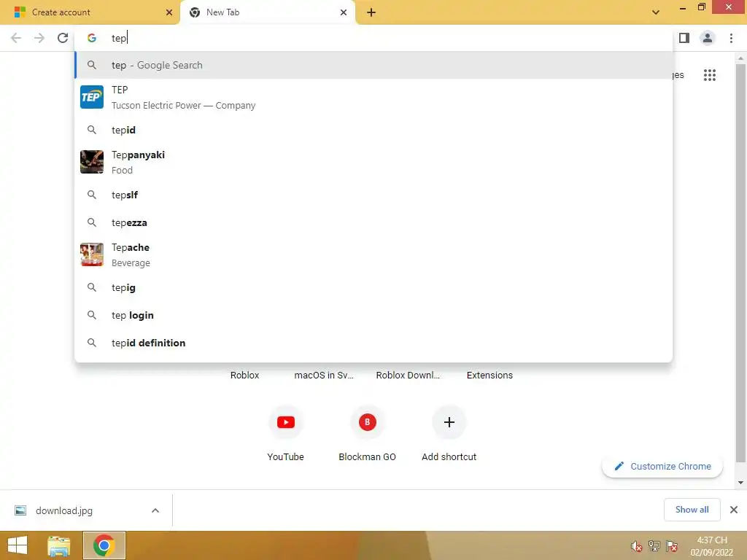747x560 pixels.
Task: Click the page vertical scrollbar
Action: [x=740, y=262]
